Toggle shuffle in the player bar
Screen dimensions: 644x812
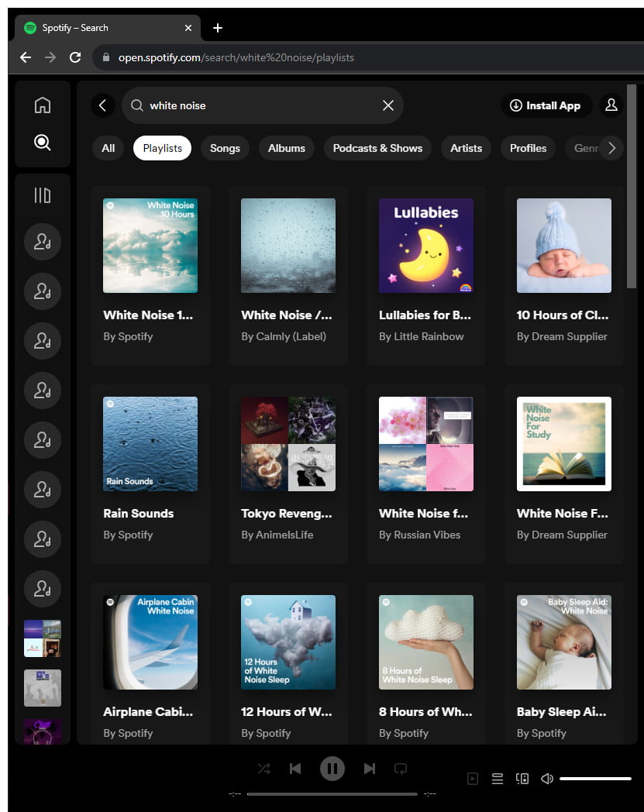click(x=263, y=769)
